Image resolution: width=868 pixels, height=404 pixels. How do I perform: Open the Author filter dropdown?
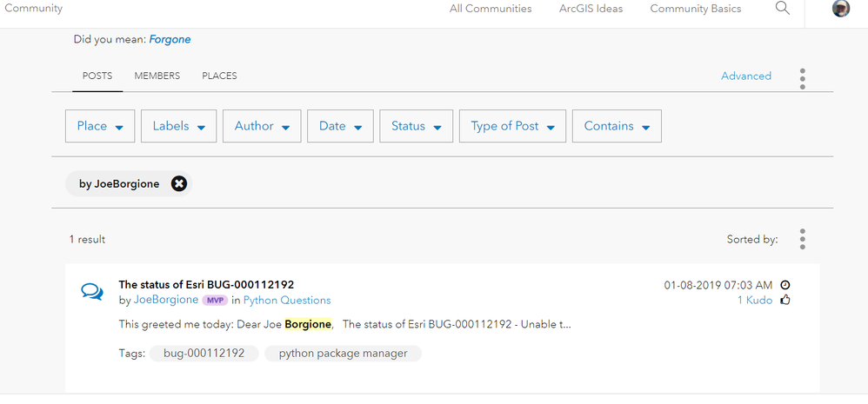tap(262, 126)
